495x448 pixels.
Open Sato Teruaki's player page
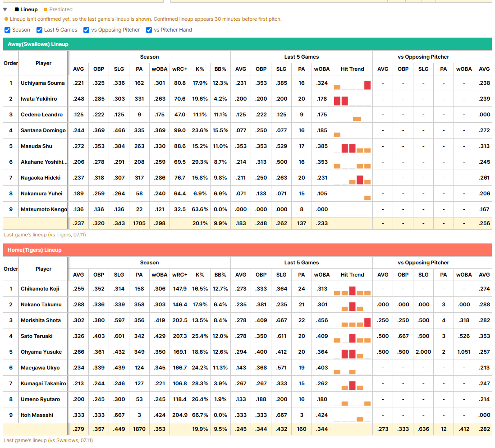[x=37, y=336]
